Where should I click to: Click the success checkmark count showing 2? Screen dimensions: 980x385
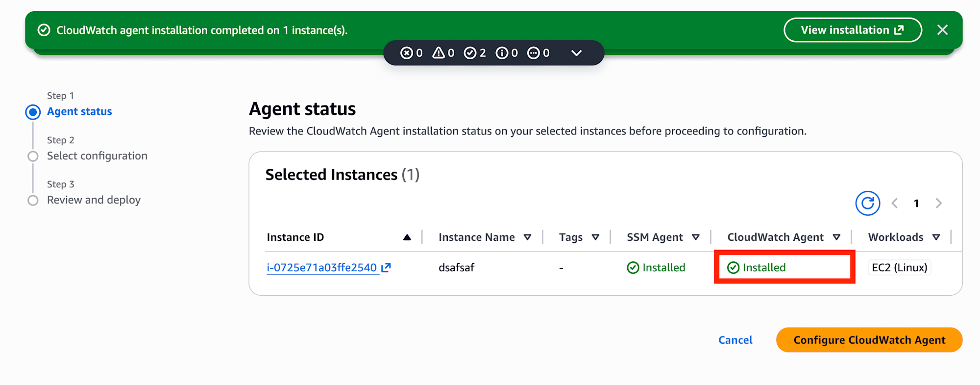(475, 53)
